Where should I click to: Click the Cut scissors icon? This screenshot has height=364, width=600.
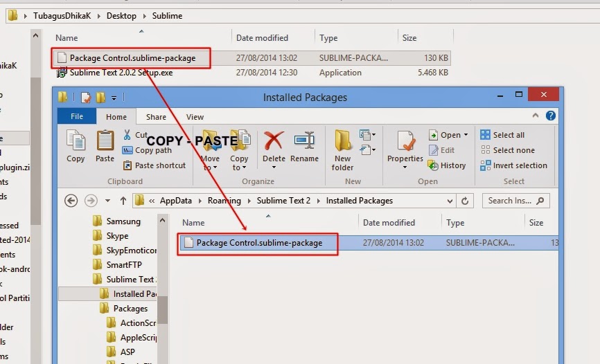127,134
